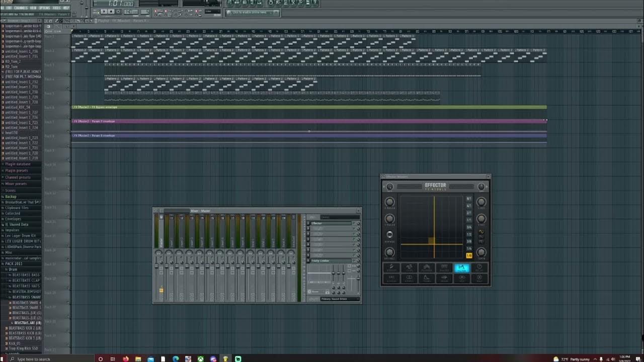
Task: Select the highlighted Filter effect in Effector
Action: tap(462, 268)
